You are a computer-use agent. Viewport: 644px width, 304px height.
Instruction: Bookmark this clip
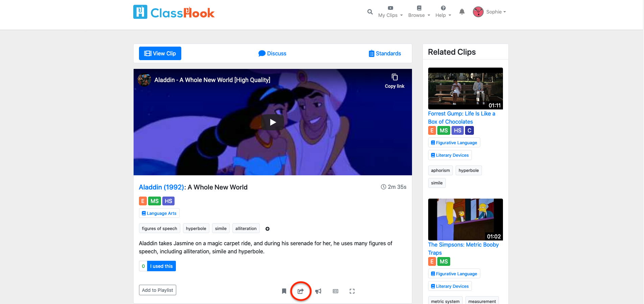(284, 291)
